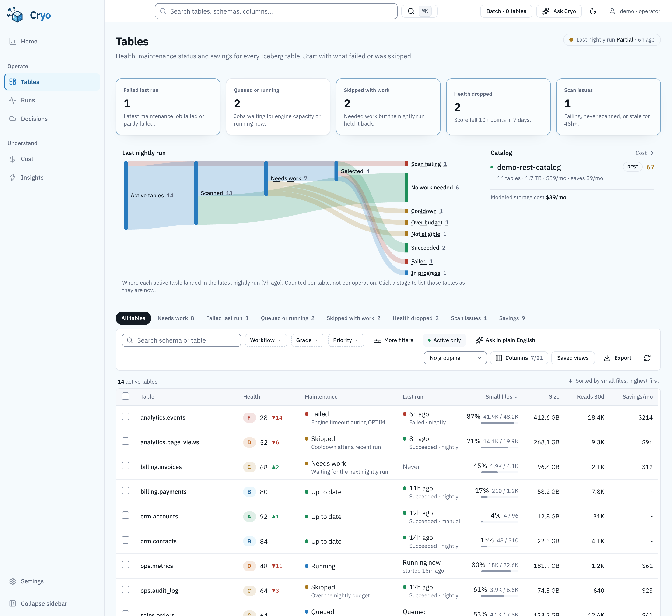Screen dimensions: 672x616
Task: Open Insights lightning icon in sidebar
Action: 13,178
